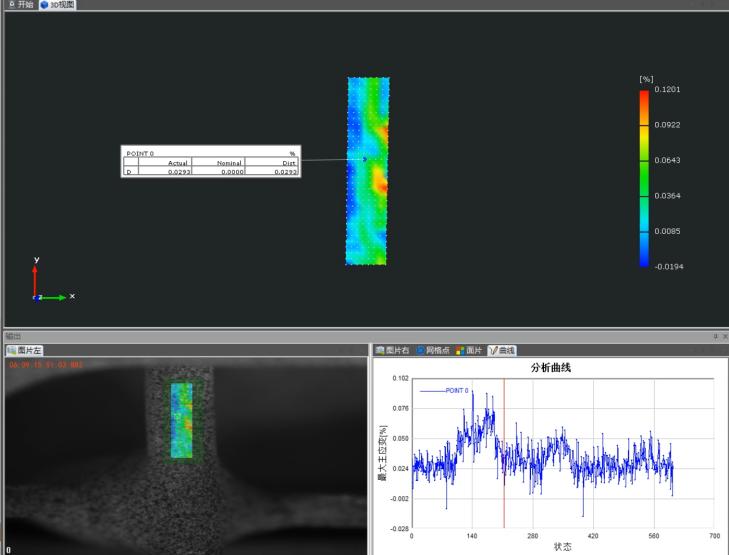Viewport: 729px width, 555px height.
Task: Switch to the 图片右 tab
Action: click(x=394, y=351)
